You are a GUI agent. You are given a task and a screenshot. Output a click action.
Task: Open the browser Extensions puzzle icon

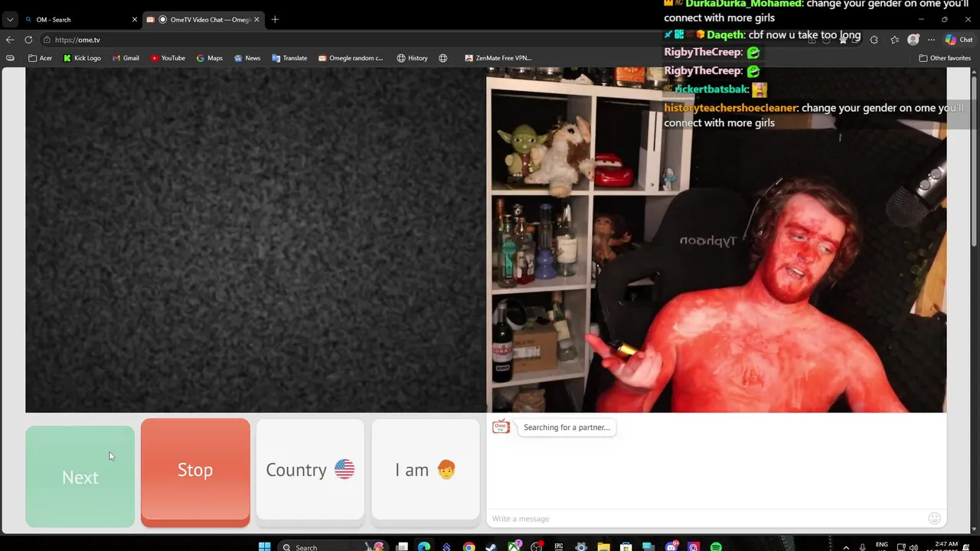(874, 40)
